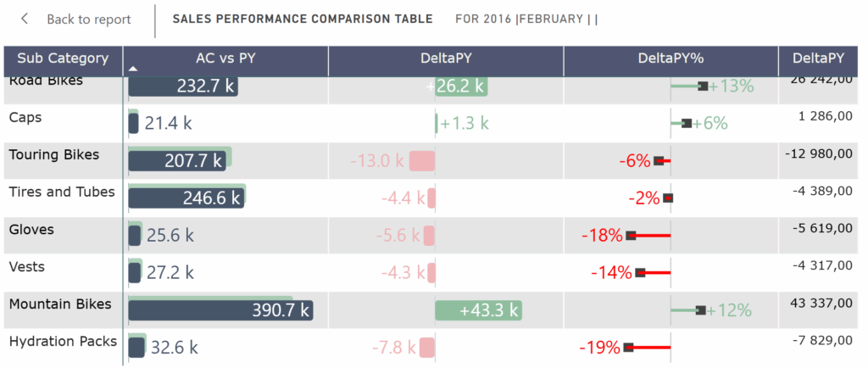Image resolution: width=868 pixels, height=368 pixels.
Task: Click the Caps +6% lollipop marker
Action: click(x=687, y=123)
